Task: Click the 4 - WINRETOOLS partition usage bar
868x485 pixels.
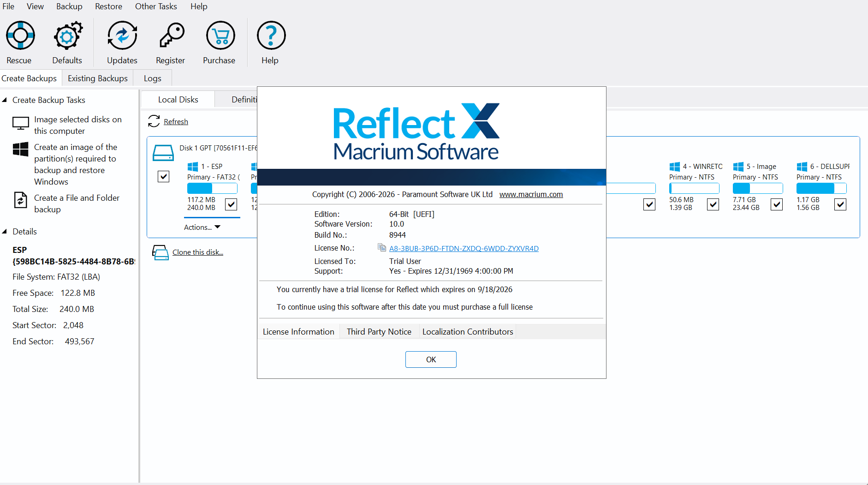Action: tap(694, 188)
